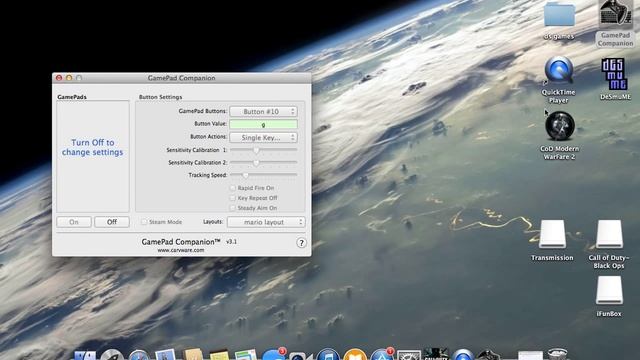This screenshot has height=360, width=640.
Task: Open the App Store dock icon with badge
Action: pos(382,354)
